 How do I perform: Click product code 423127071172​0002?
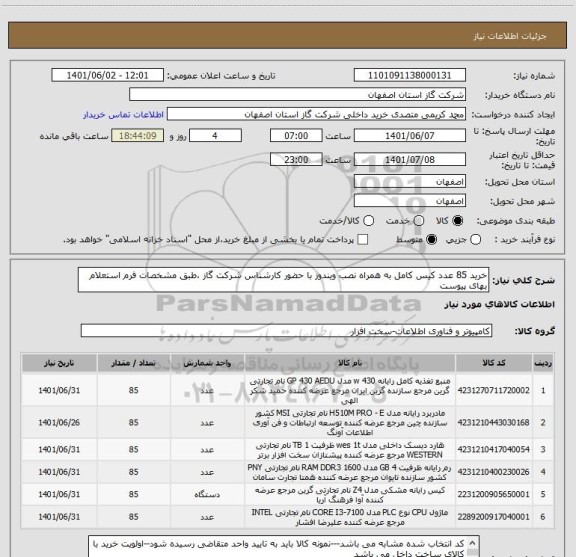(494, 390)
